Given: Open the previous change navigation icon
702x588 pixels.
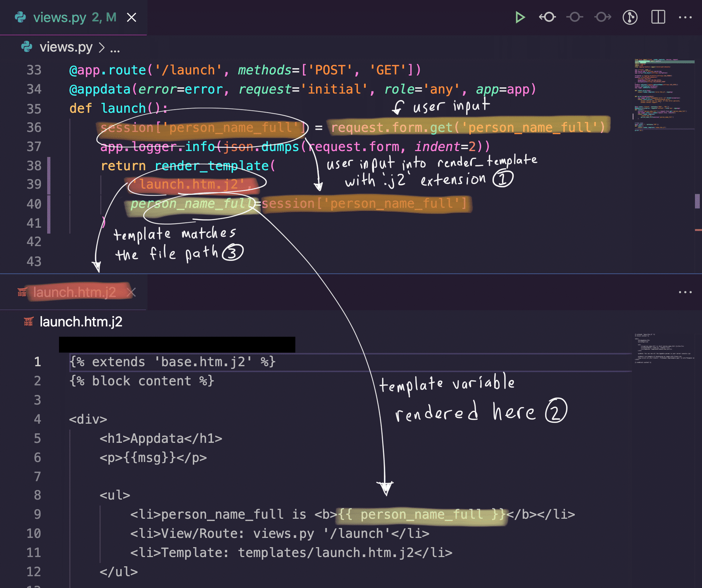Looking at the screenshot, I should (547, 17).
